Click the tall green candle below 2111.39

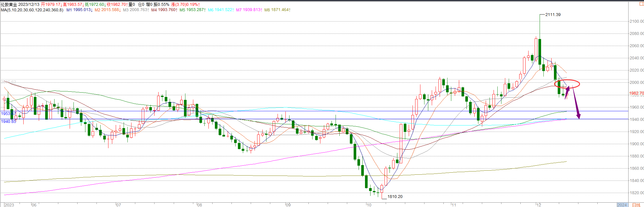(x=540, y=52)
